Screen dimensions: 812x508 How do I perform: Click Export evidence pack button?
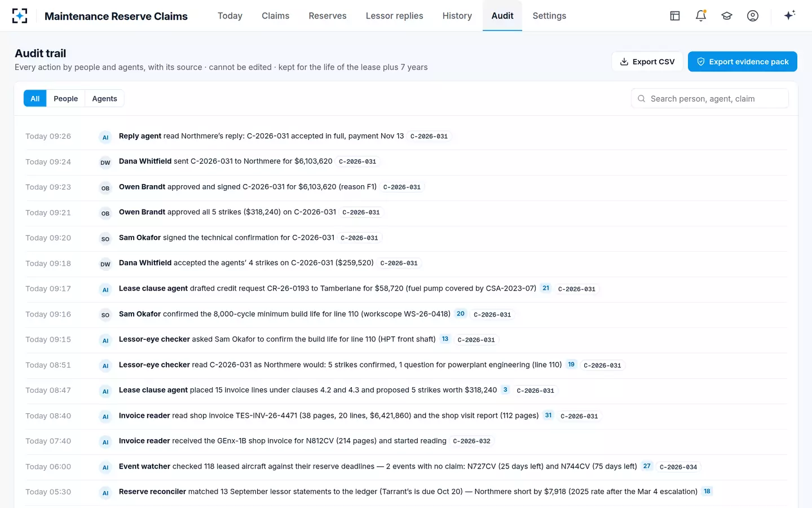pyautogui.click(x=743, y=62)
